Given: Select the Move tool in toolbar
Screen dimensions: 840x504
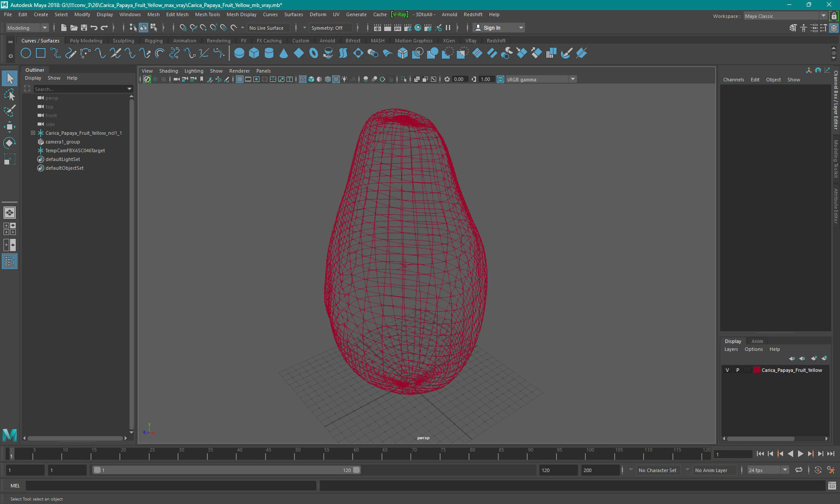Looking at the screenshot, I should pos(9,126).
